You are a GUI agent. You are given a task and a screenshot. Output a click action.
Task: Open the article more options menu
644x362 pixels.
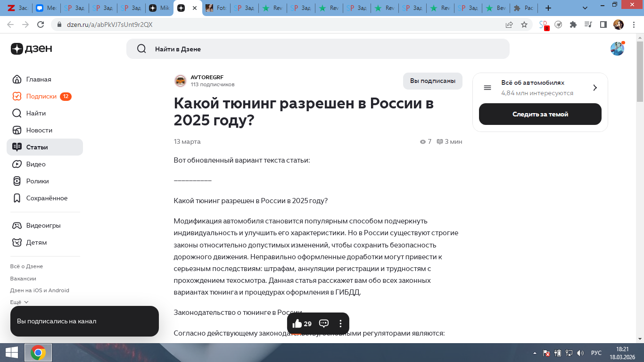coord(340,324)
